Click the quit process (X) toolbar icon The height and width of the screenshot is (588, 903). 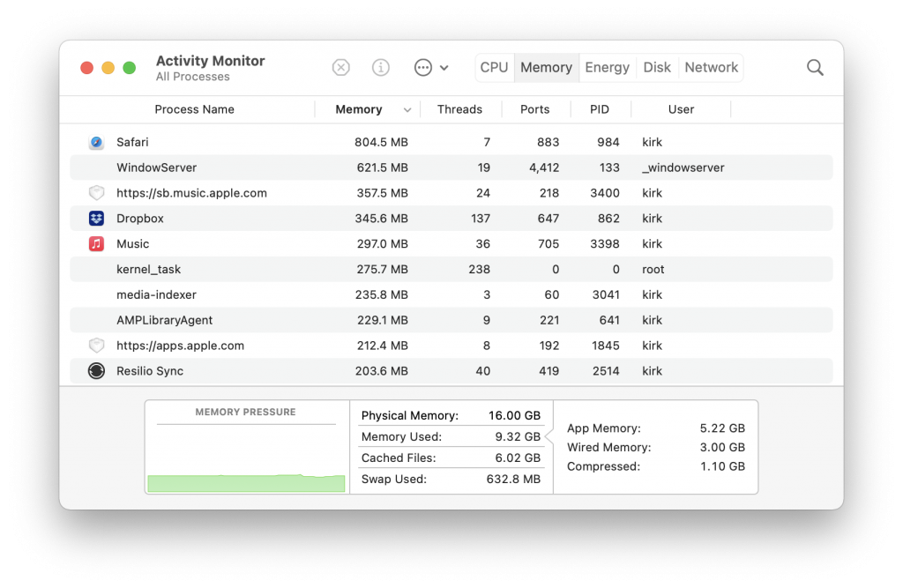[x=340, y=67]
